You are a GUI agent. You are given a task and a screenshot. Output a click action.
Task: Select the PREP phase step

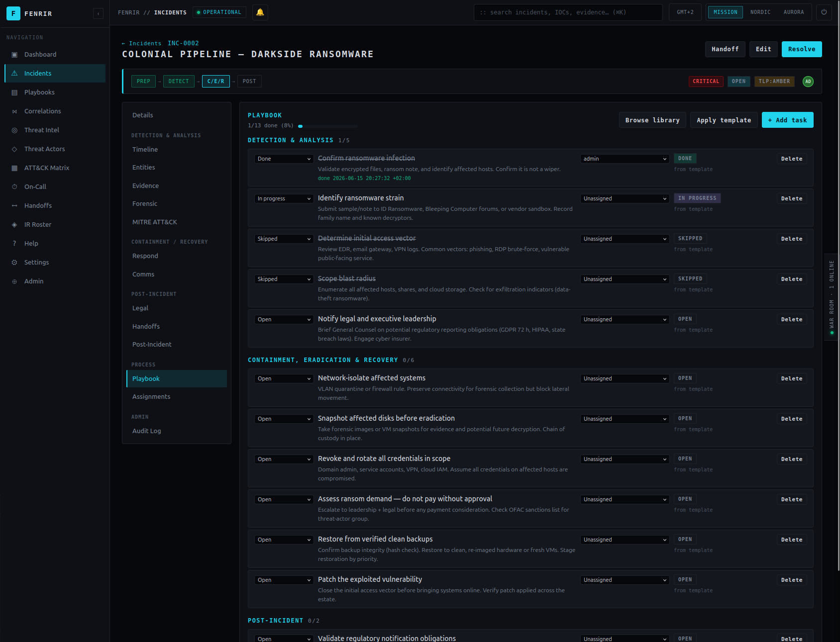pyautogui.click(x=143, y=82)
